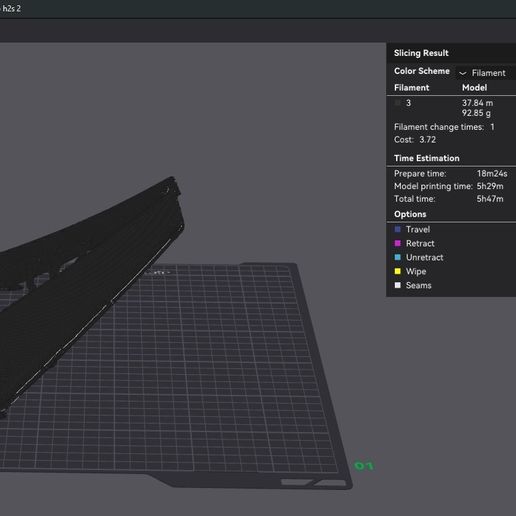
Task: Open the Color Scheme Filament dropdown
Action: point(485,73)
